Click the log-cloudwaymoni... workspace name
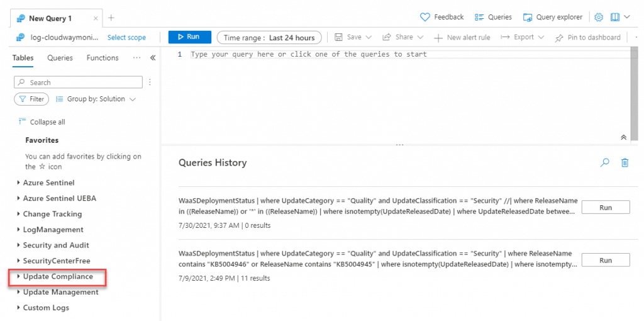Screen dimensions: 644x321 (x=64, y=37)
